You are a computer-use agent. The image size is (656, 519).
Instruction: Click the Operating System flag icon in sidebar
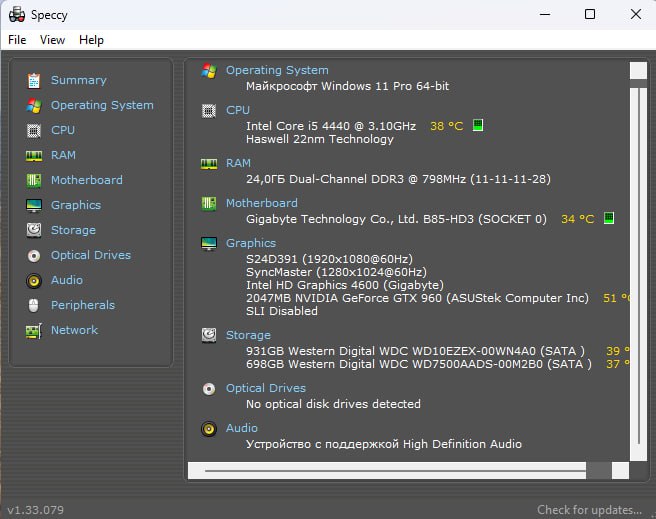point(34,105)
